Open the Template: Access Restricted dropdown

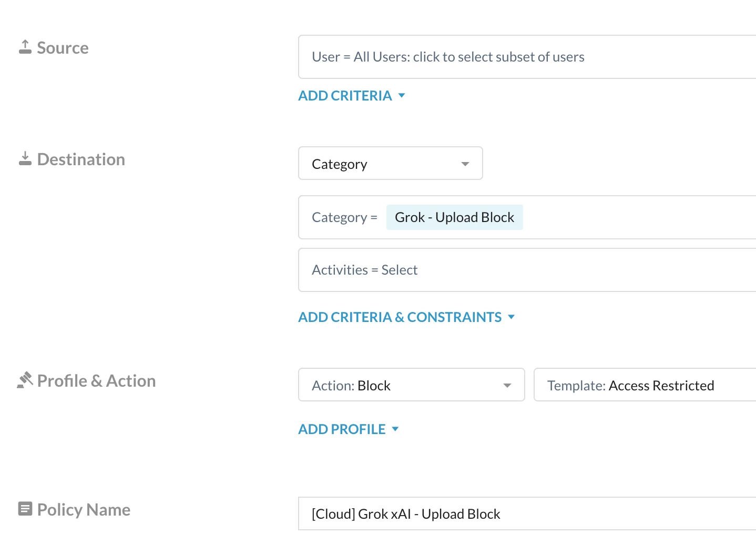(645, 385)
